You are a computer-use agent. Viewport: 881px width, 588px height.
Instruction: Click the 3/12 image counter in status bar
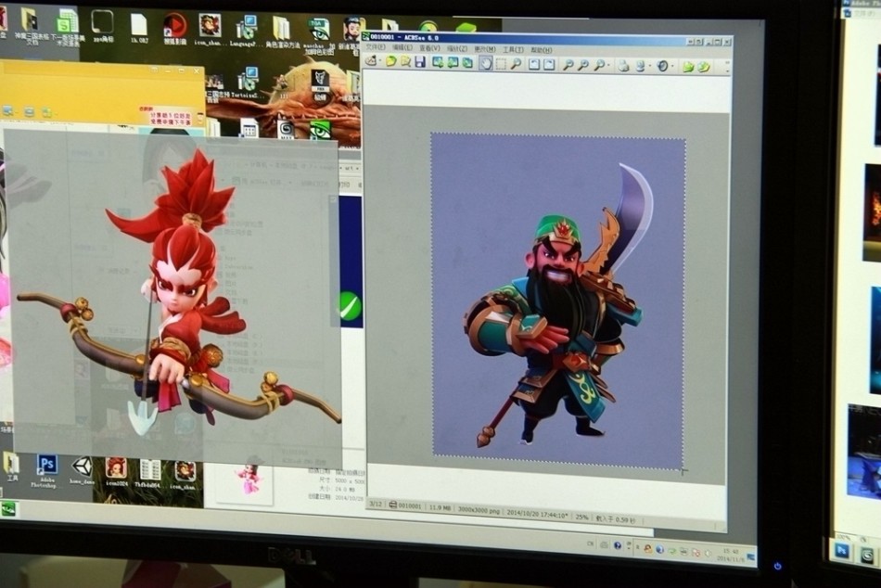click(376, 505)
